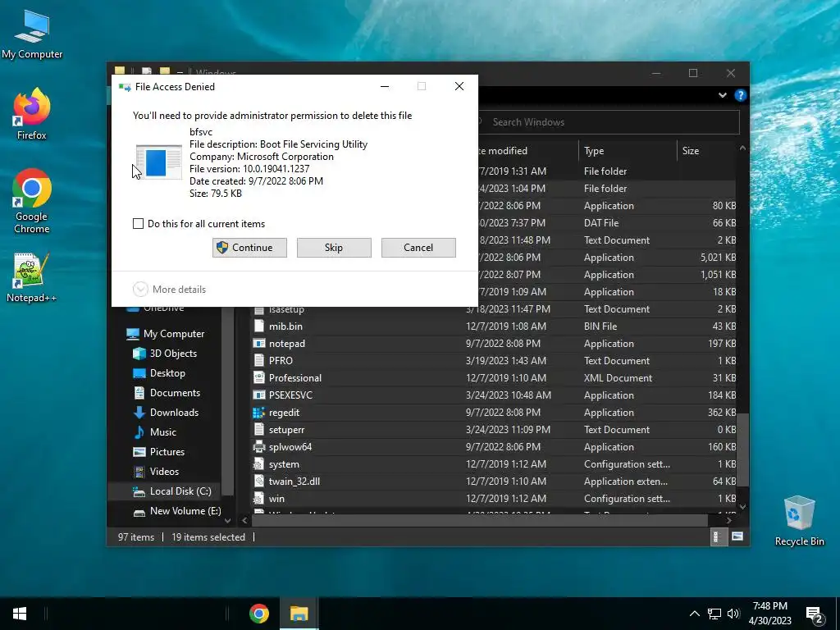
Task: Open Firefox desktop shortcut
Action: (x=32, y=114)
